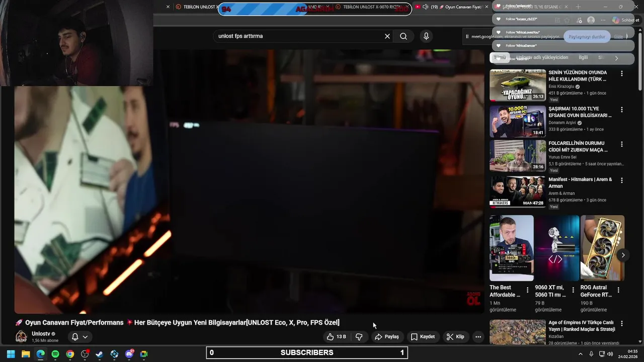Show next Shorts with the right chevron
The height and width of the screenshot is (362, 644).
(623, 255)
